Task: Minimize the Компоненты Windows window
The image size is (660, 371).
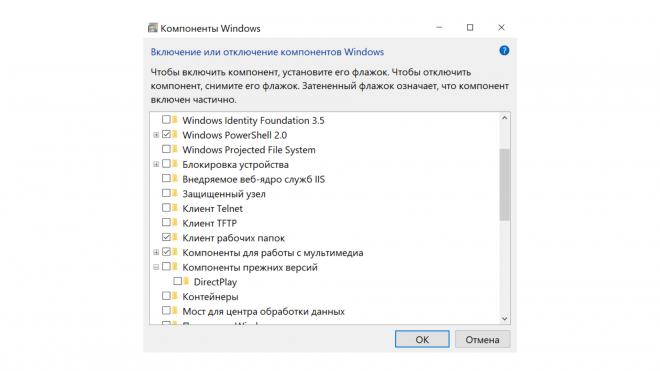Action: pos(439,27)
